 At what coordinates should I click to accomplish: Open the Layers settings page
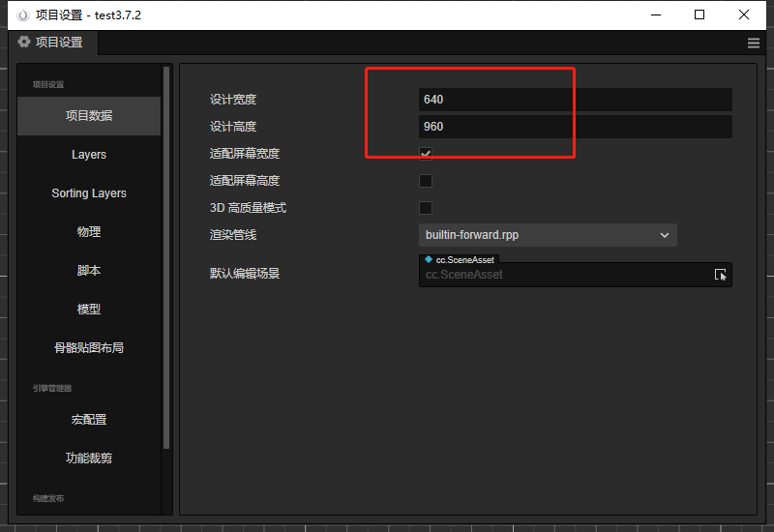point(89,155)
